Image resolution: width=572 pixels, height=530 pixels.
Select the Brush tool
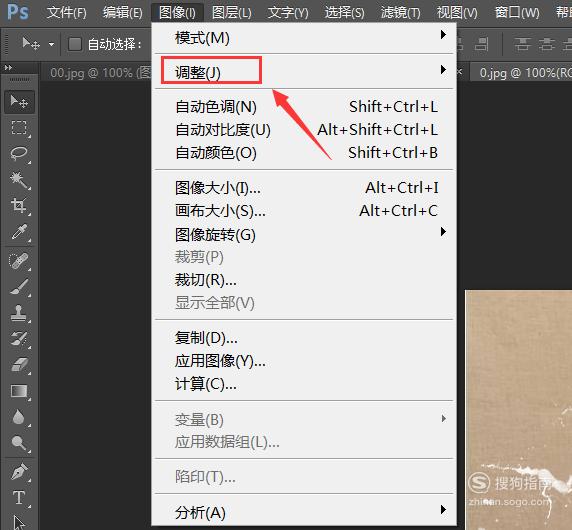coord(19,287)
